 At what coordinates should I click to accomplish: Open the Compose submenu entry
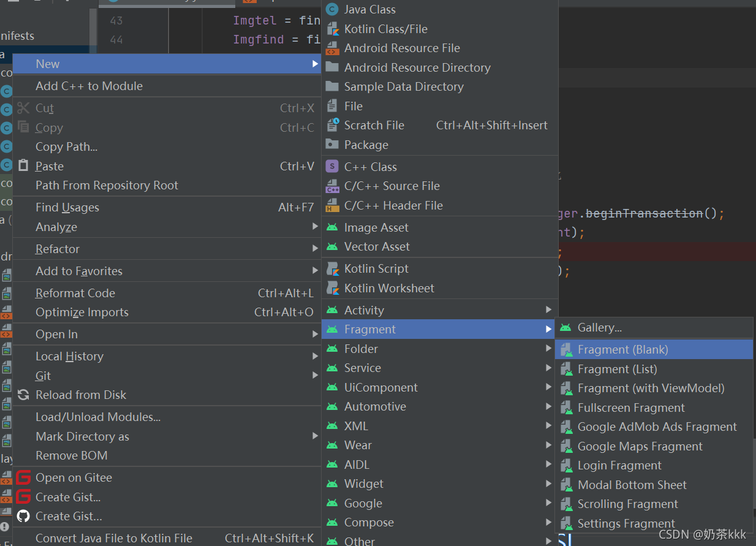[439, 522]
